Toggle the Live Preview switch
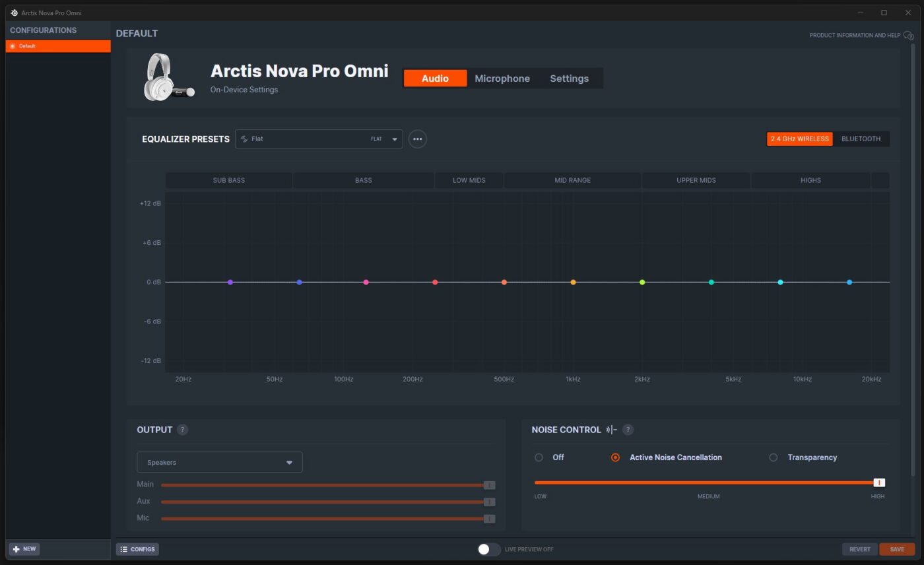The width and height of the screenshot is (924, 565). tap(489, 549)
